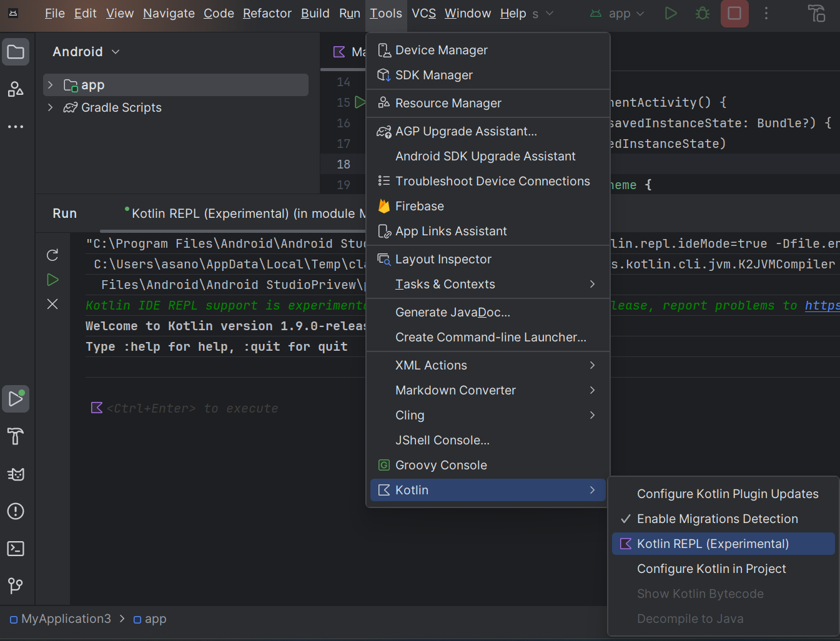
Task: Switch to Kotlin REPL (Experimental) run tab
Action: click(245, 213)
